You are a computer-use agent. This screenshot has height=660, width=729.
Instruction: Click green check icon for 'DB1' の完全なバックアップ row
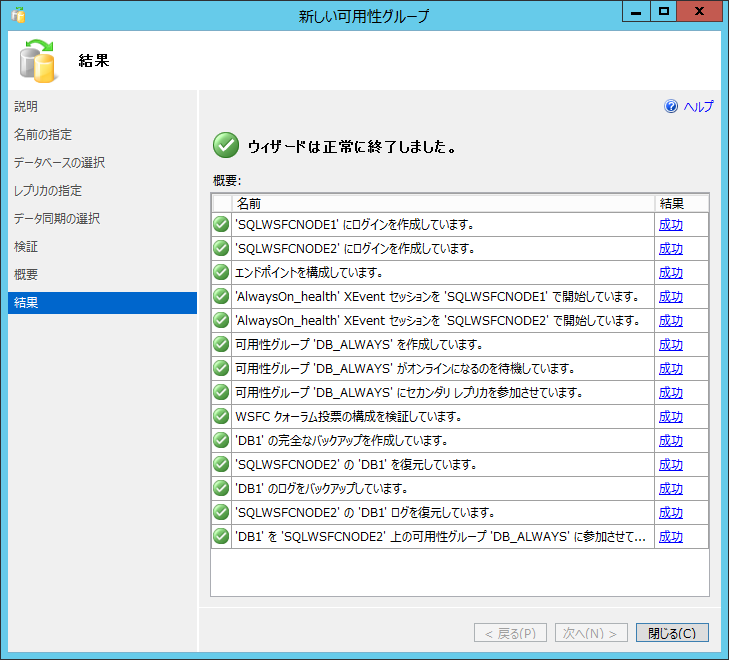coord(221,440)
